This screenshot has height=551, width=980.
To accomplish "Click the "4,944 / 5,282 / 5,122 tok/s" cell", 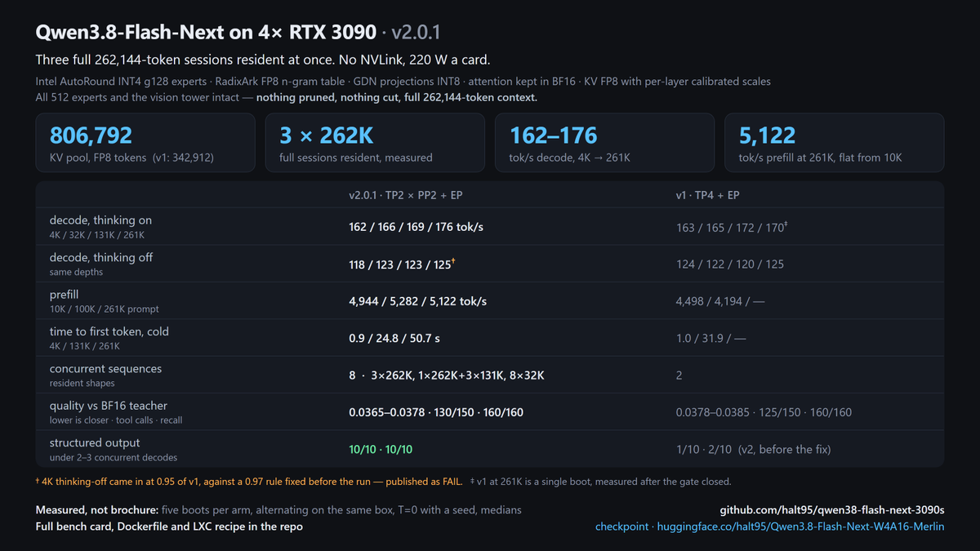I will point(418,301).
